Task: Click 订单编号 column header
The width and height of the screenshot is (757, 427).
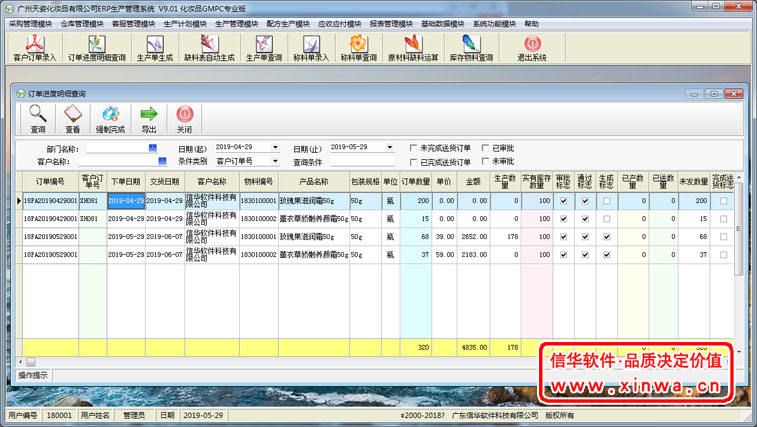Action: tap(50, 182)
